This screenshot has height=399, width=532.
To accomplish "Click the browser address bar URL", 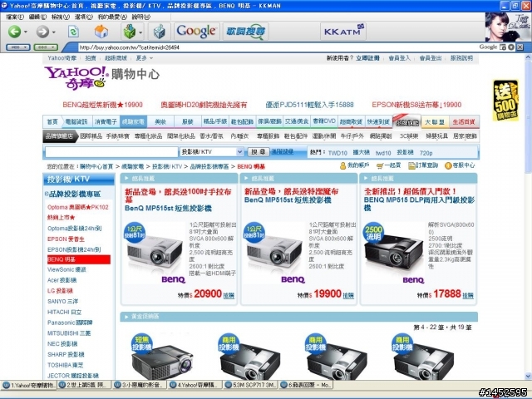I will coord(130,47).
